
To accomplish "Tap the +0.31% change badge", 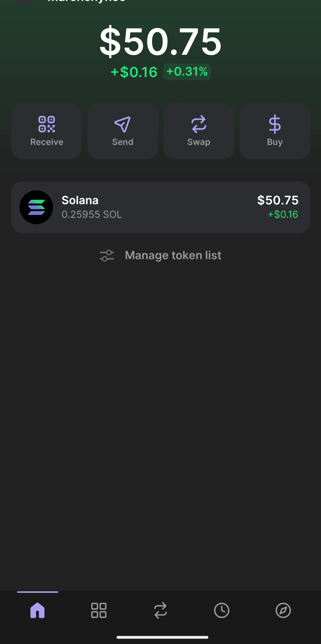I will 187,72.
